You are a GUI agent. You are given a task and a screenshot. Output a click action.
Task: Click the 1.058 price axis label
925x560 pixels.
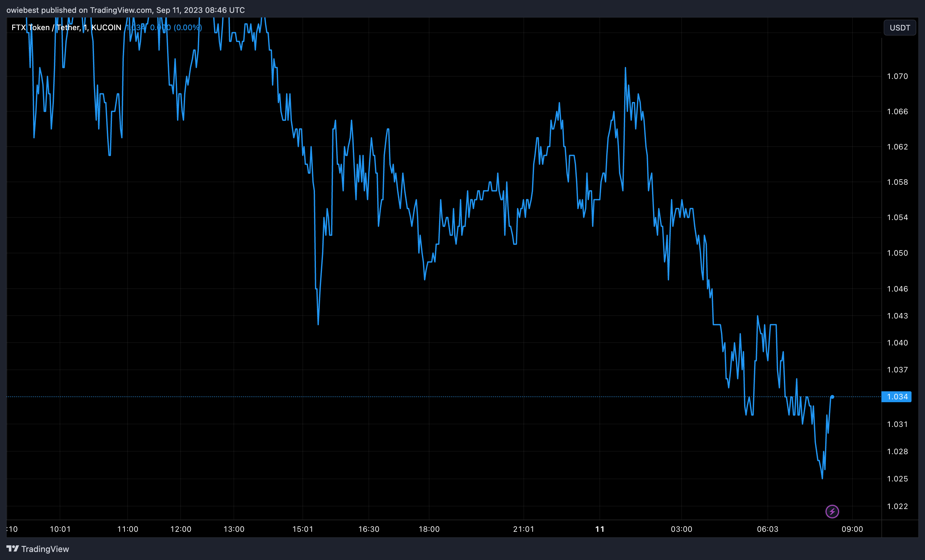tap(897, 182)
